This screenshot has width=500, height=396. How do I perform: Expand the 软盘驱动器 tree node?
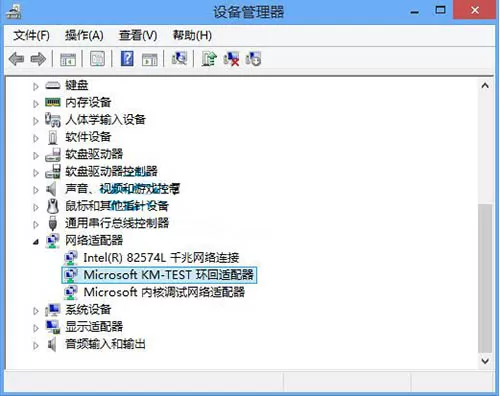36,156
